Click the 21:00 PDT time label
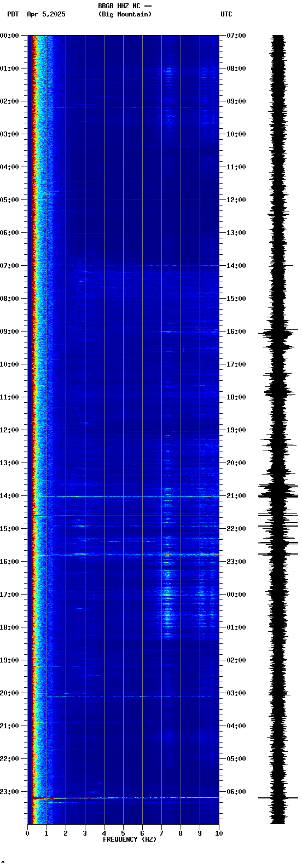This screenshot has height=868, width=302. [x=9, y=726]
